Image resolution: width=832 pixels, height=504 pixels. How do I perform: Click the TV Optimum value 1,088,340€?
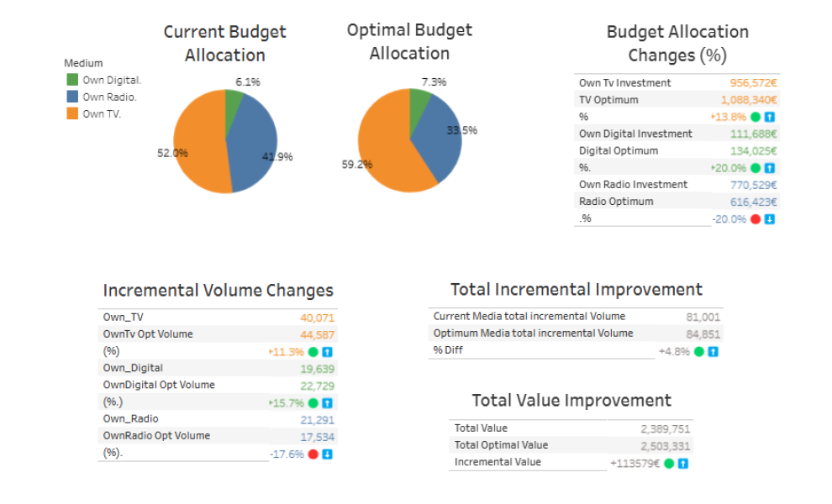pyautogui.click(x=749, y=100)
